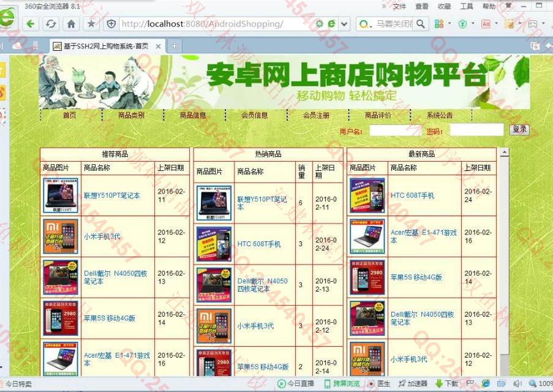Screen dimensions: 553x392
Task: Open 商品评价 in site navigation
Action: click(378, 115)
